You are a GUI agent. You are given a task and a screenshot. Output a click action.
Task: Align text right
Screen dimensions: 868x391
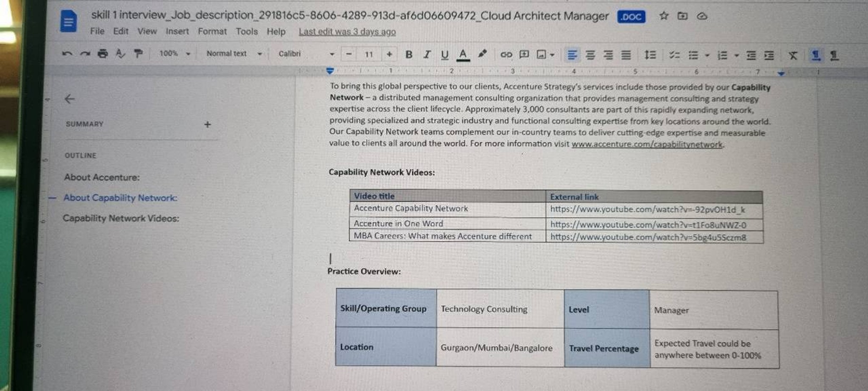[608, 55]
